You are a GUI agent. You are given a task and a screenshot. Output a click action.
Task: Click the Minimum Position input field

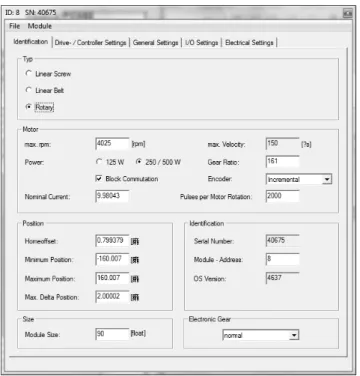point(112,259)
